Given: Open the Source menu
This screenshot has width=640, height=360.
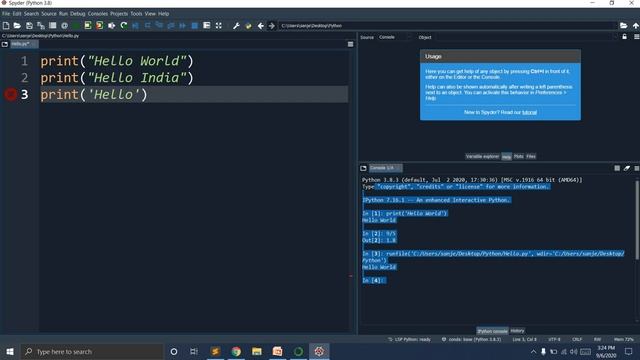Looking at the screenshot, I should (49, 13).
